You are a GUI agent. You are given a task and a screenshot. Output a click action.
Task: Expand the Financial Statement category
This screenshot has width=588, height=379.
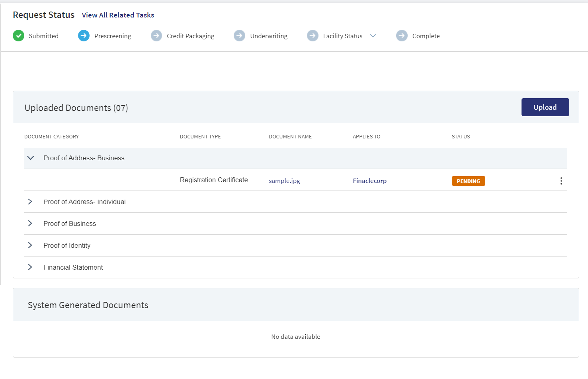[30, 267]
